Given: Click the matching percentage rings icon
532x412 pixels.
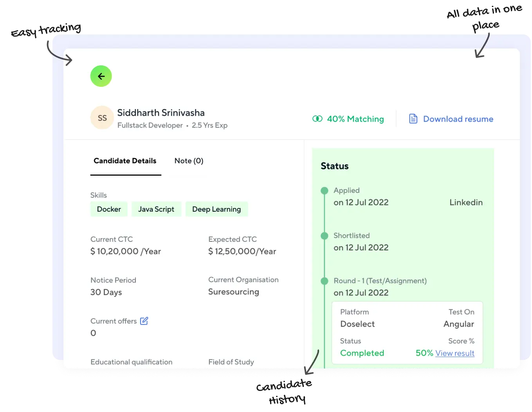Looking at the screenshot, I should point(317,119).
